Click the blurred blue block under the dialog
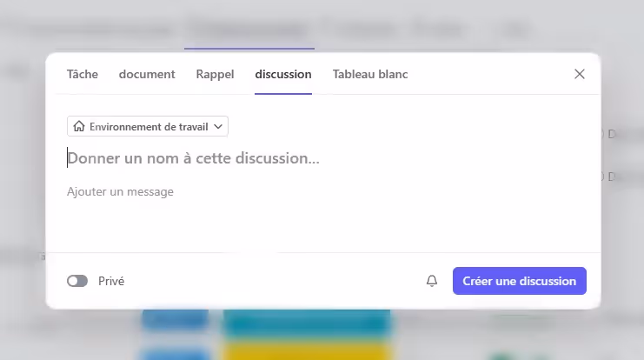Viewport: 644px width, 360px height. (x=176, y=320)
